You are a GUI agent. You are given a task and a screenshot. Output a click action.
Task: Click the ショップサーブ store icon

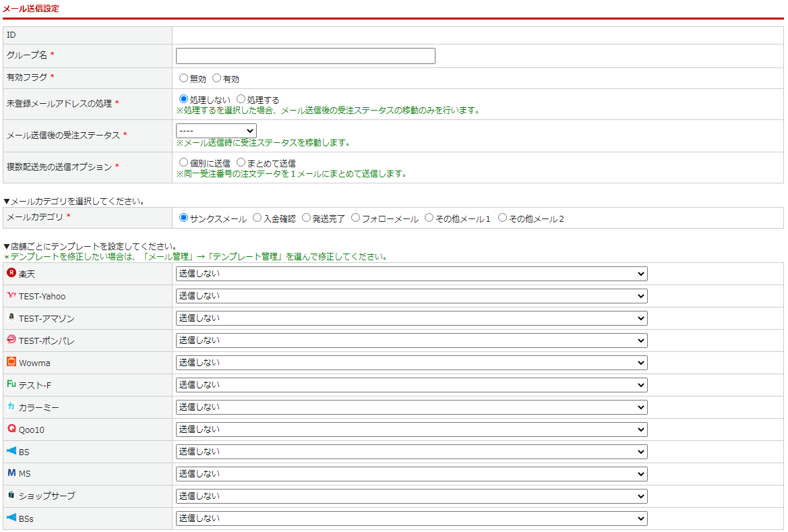pos(11,496)
